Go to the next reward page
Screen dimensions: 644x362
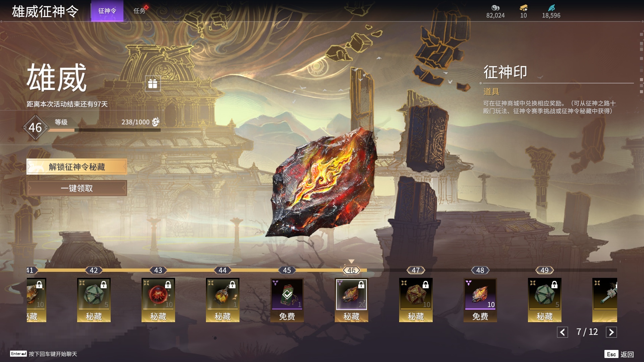(611, 332)
